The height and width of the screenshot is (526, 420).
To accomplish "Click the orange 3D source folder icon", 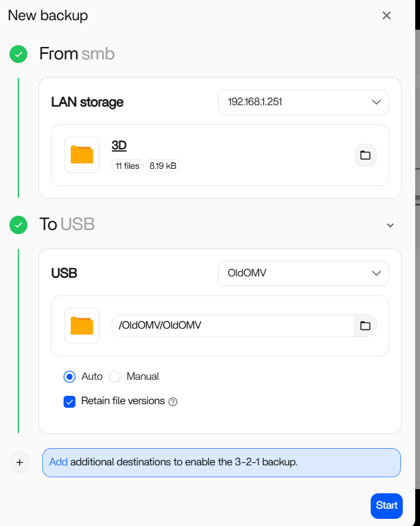I will [x=82, y=155].
